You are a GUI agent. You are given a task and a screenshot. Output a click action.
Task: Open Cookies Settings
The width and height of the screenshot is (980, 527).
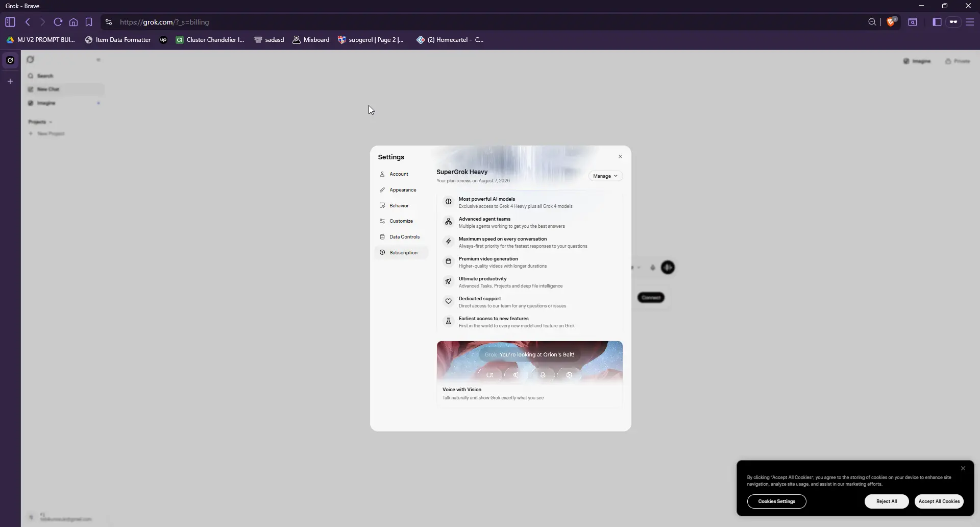776,501
